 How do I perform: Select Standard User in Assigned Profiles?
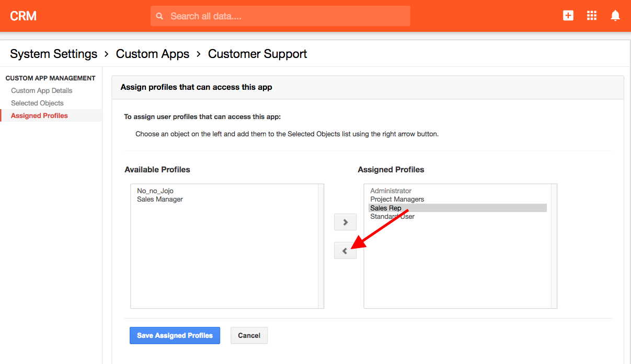coord(393,216)
